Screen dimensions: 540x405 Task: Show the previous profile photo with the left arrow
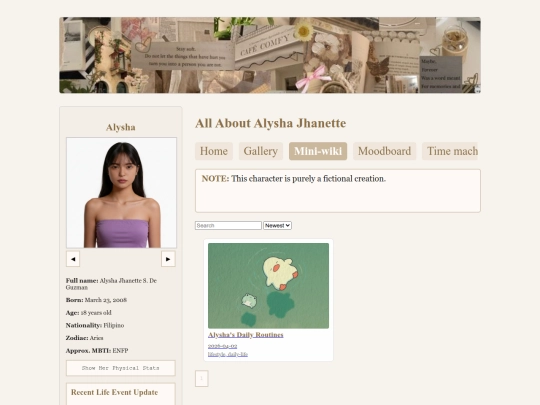tap(73, 259)
